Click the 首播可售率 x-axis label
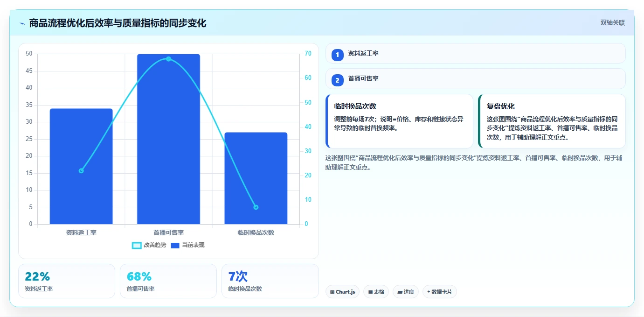The image size is (644, 317). [x=168, y=232]
